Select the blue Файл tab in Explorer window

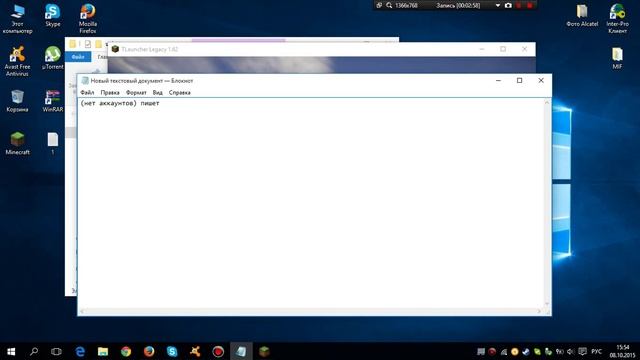(78, 57)
